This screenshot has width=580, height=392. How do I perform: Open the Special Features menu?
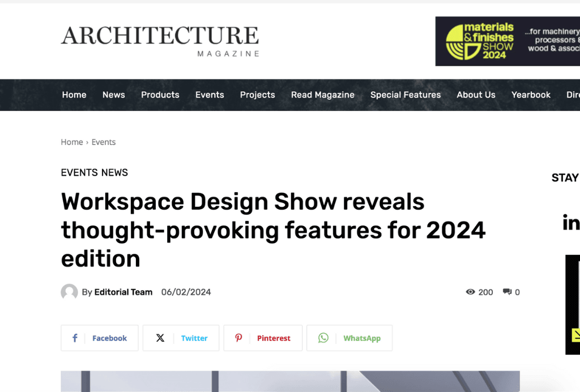click(406, 95)
